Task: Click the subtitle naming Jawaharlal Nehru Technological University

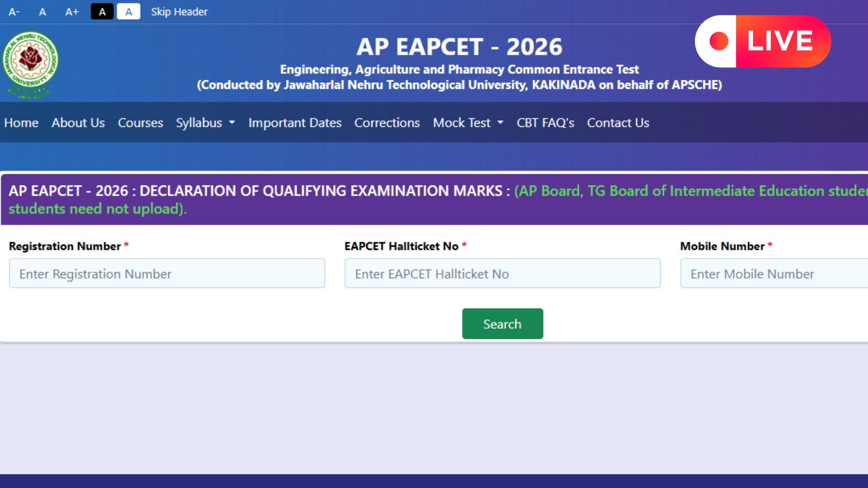Action: point(459,85)
